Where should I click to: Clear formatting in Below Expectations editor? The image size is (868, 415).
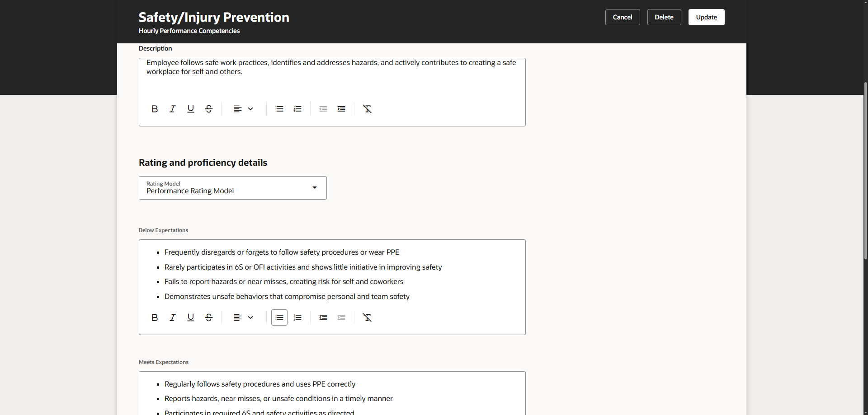tap(367, 317)
